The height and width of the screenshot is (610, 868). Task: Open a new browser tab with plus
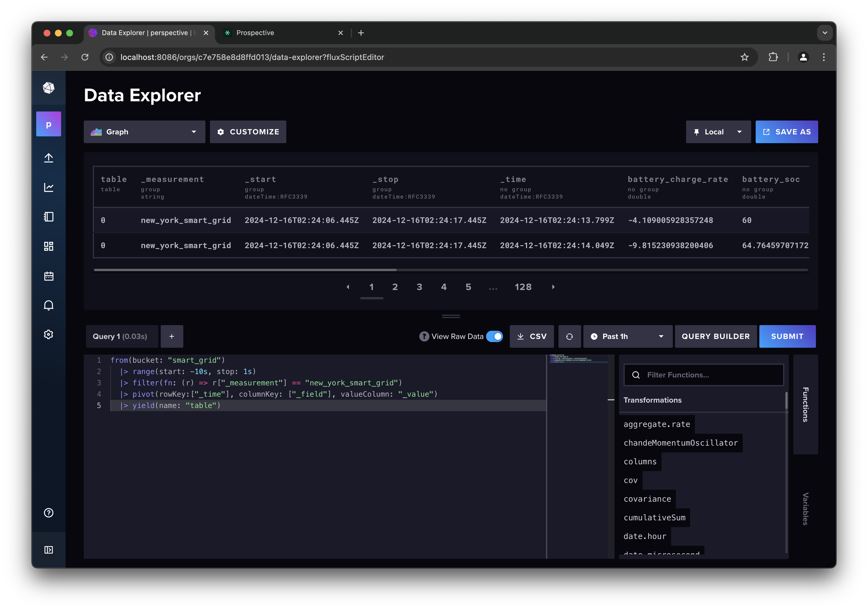(361, 33)
